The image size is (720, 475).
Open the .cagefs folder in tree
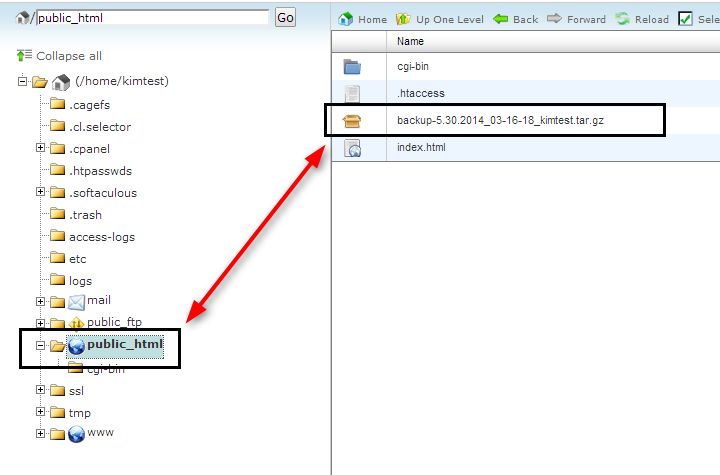click(x=90, y=105)
